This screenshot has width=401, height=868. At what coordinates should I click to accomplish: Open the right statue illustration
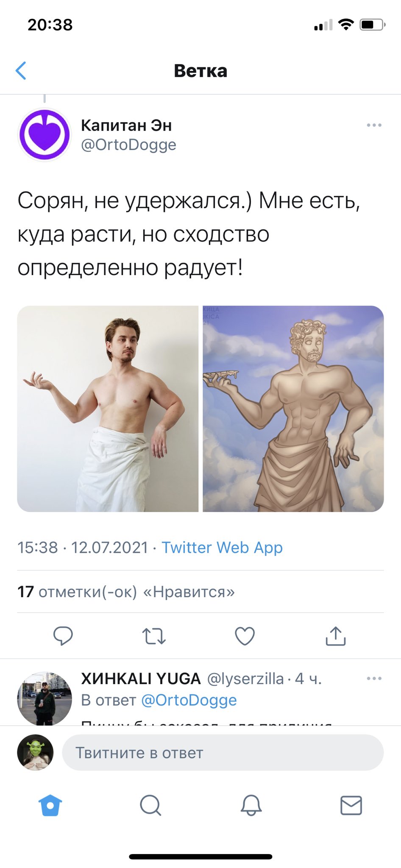tap(293, 409)
